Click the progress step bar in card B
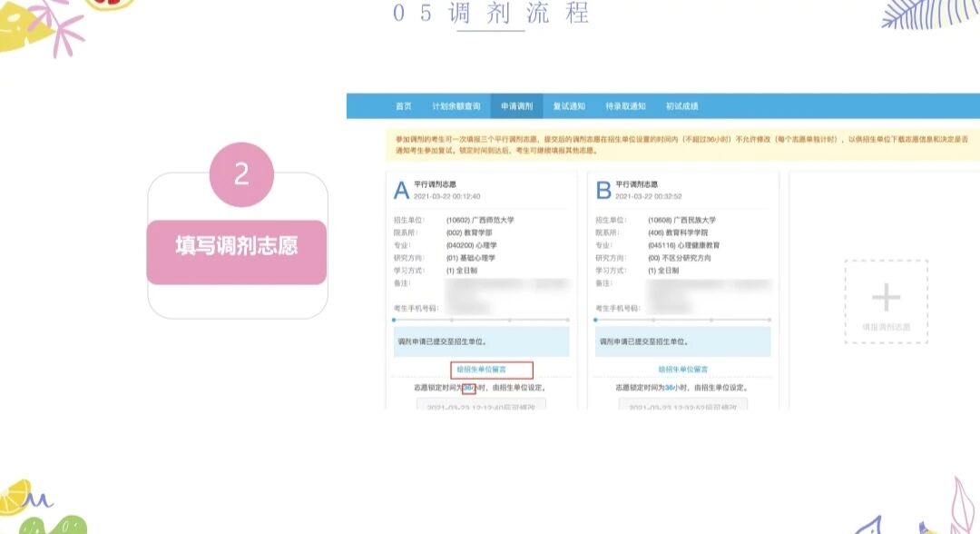The height and width of the screenshot is (534, 980). pos(683,320)
